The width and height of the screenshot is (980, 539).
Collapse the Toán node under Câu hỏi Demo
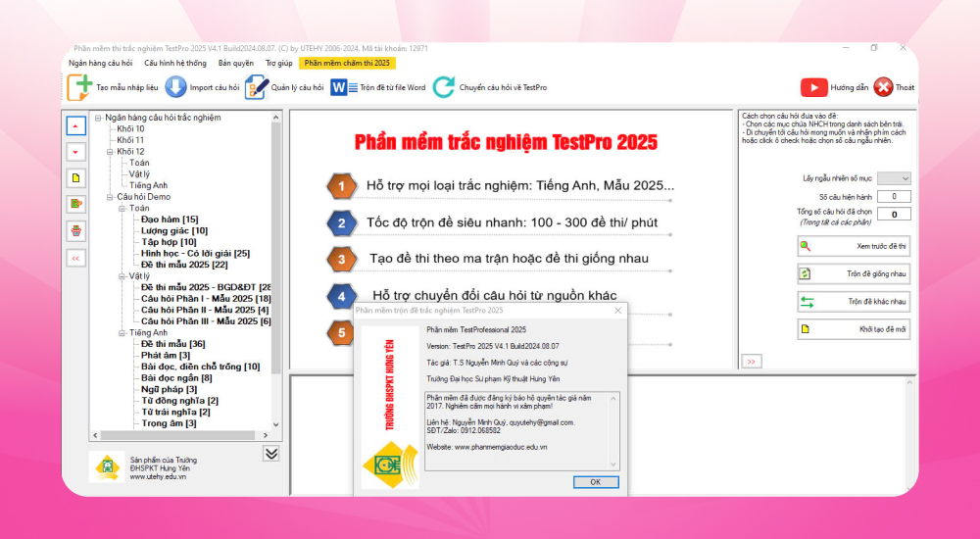click(x=122, y=208)
